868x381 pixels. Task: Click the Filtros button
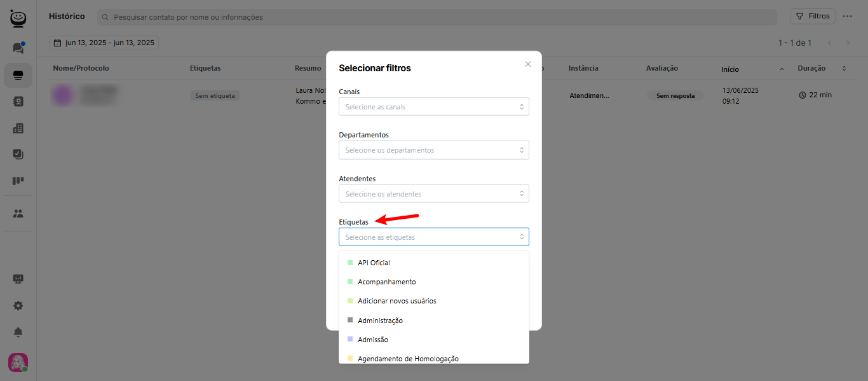812,17
